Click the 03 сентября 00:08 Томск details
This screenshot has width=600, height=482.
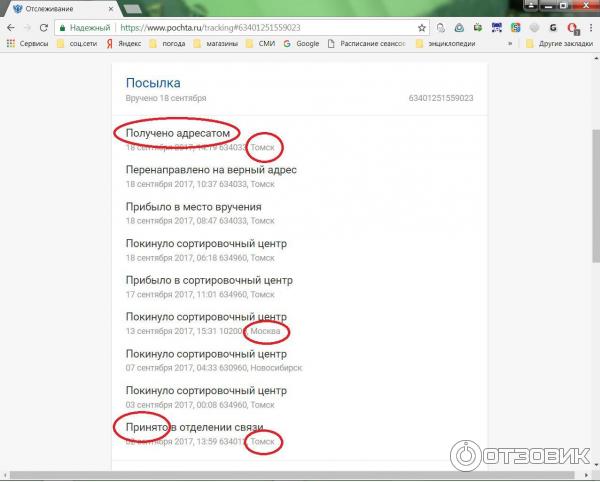pyautogui.click(x=200, y=405)
